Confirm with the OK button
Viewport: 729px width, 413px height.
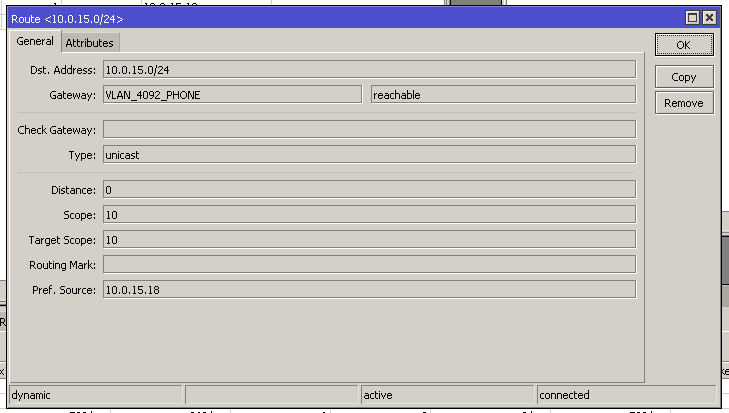(x=684, y=45)
